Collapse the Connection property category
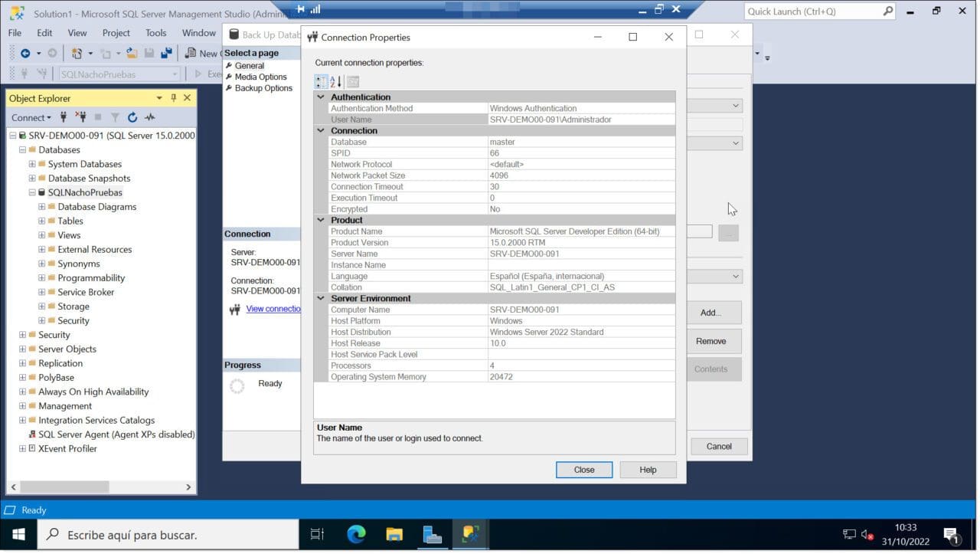980x554 pixels. (x=321, y=131)
